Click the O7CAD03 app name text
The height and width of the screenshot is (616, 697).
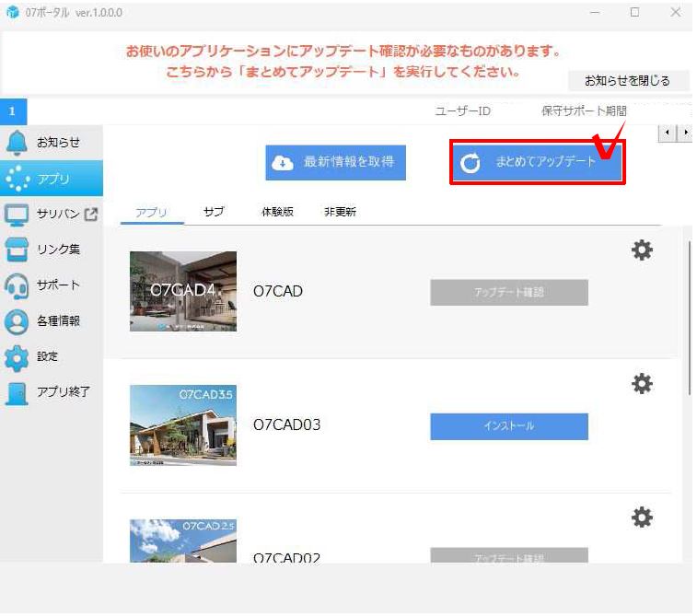(x=286, y=425)
